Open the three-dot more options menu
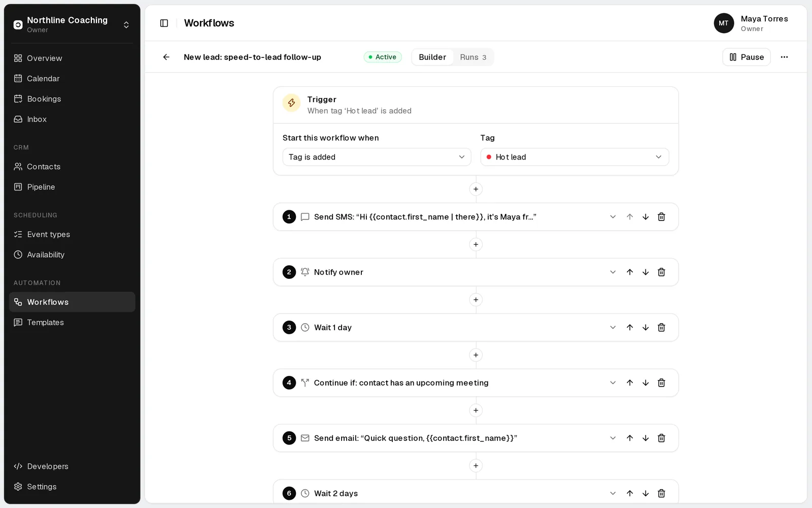812x508 pixels. coord(784,57)
